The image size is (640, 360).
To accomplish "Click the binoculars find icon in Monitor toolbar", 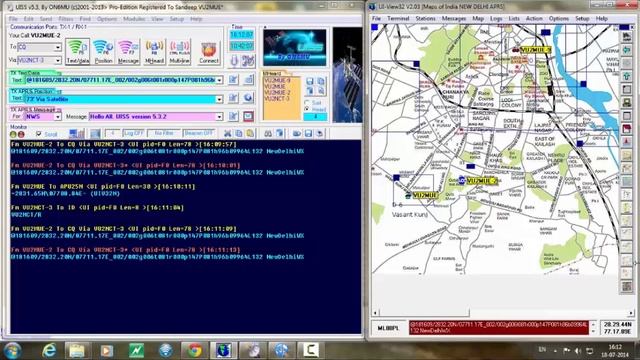I will point(268,133).
